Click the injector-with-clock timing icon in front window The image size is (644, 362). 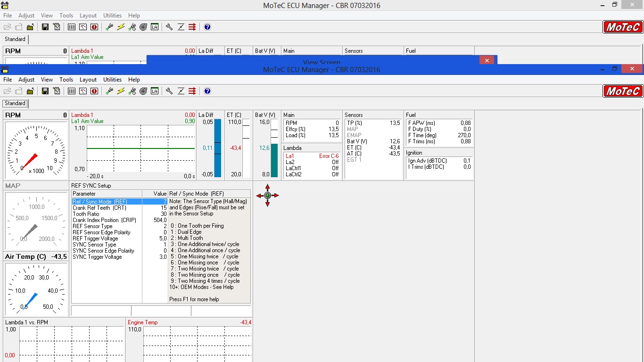coord(132,91)
